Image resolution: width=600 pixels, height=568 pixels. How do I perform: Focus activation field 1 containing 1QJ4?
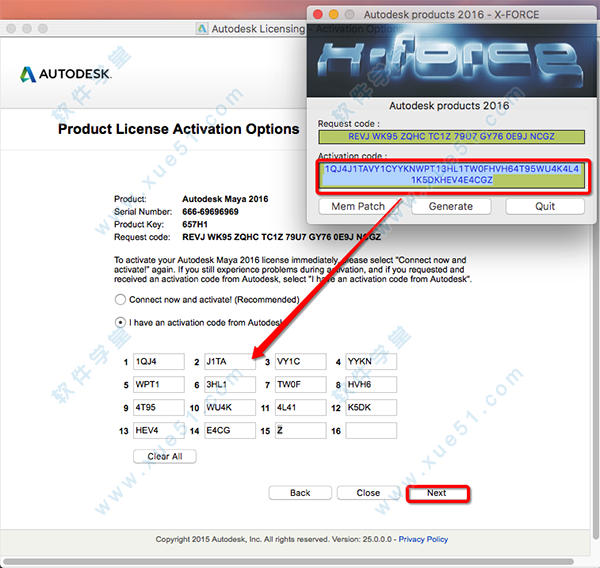159,362
